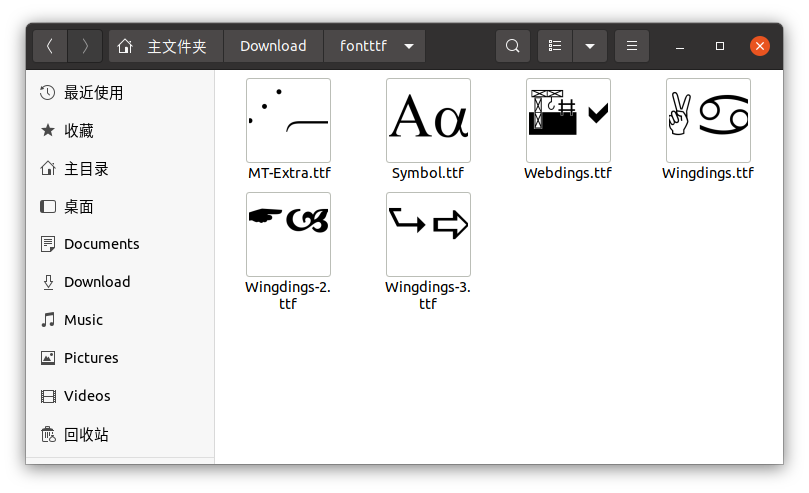
Task: Open 回收站 in sidebar
Action: point(86,434)
